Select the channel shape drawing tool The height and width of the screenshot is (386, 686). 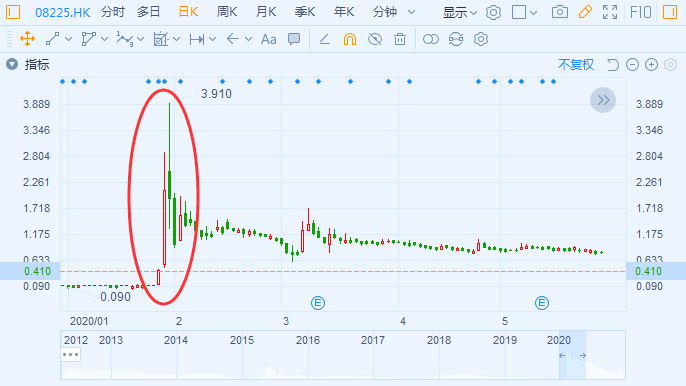click(88, 39)
